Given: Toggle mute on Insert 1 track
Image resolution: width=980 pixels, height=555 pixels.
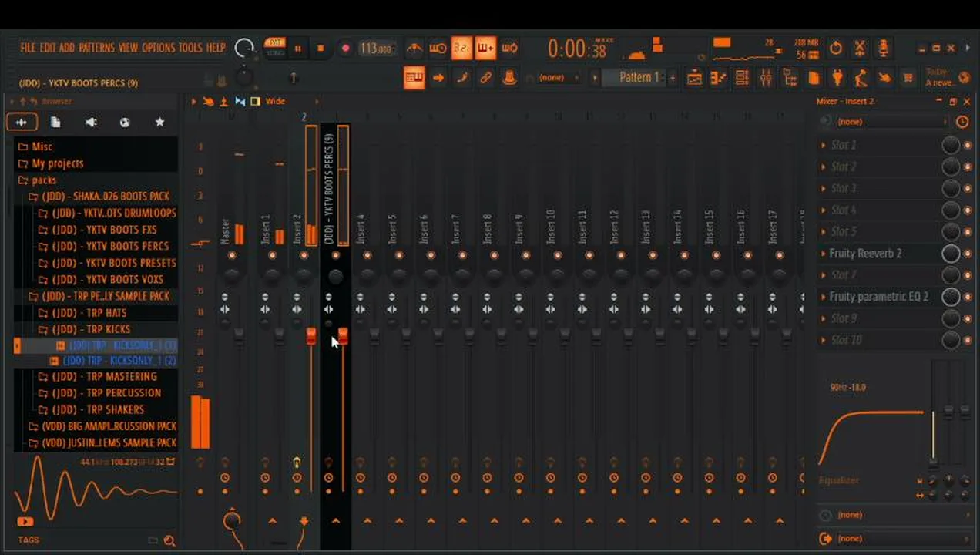Looking at the screenshot, I should (x=271, y=255).
